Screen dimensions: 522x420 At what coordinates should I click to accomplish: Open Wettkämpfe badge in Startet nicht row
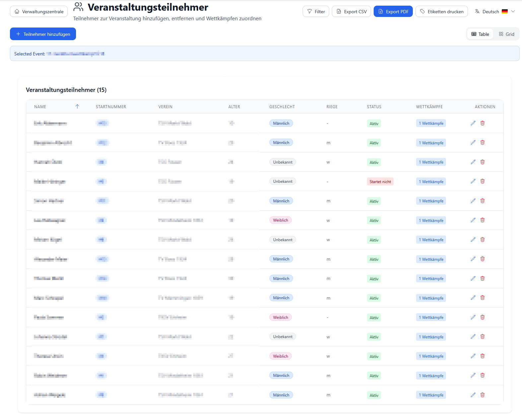point(431,181)
